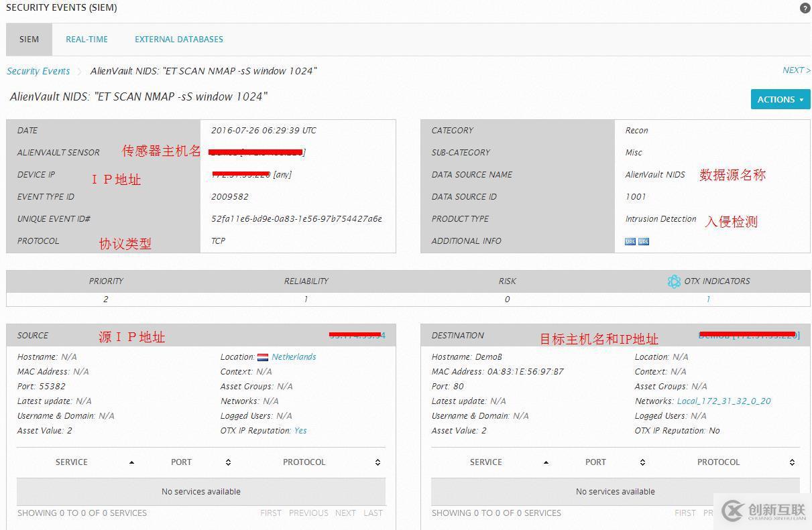Click PREVIOUS in Source services pagination

[x=308, y=513]
